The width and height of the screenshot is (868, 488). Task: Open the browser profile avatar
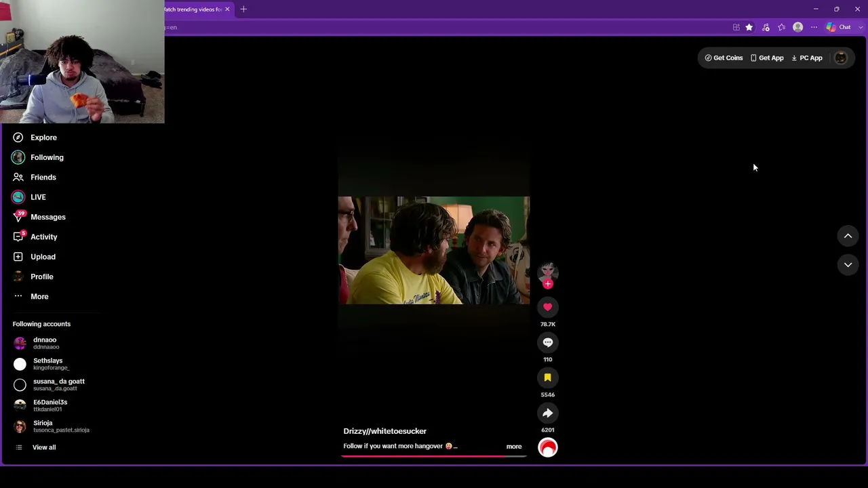click(798, 27)
